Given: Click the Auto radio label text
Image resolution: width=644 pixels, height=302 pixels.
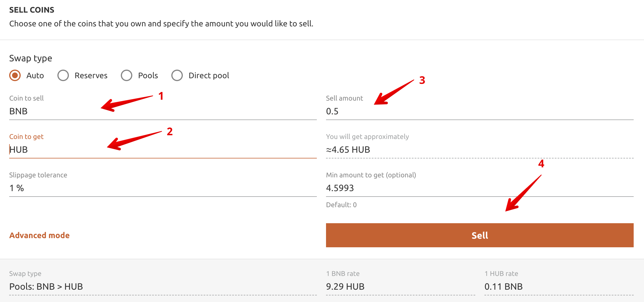Looking at the screenshot, I should click(35, 76).
